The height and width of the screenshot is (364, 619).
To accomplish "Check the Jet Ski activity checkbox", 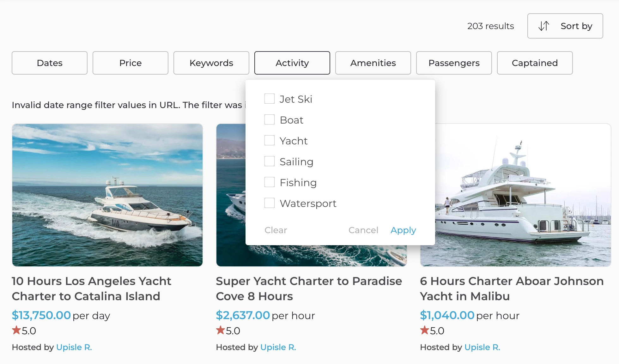I will coord(270,99).
